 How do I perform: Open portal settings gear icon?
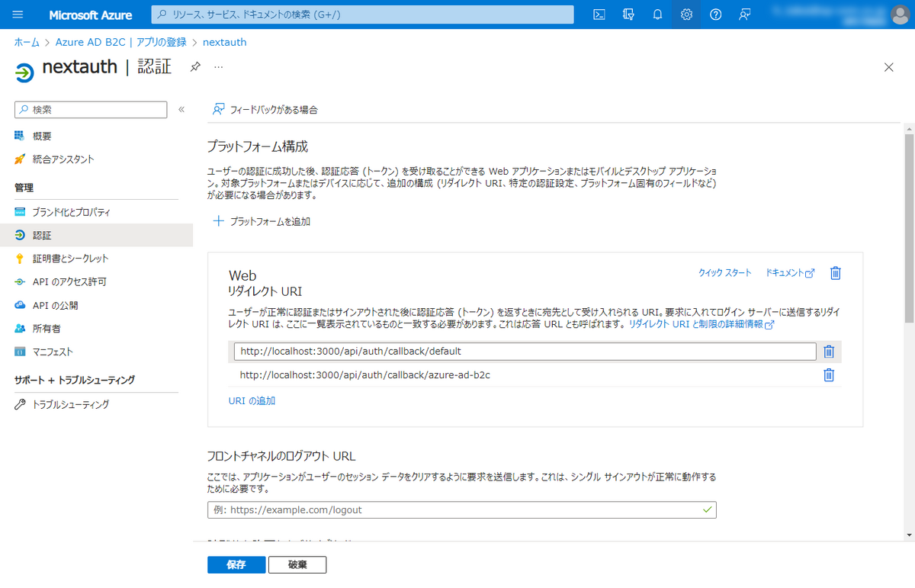click(686, 14)
